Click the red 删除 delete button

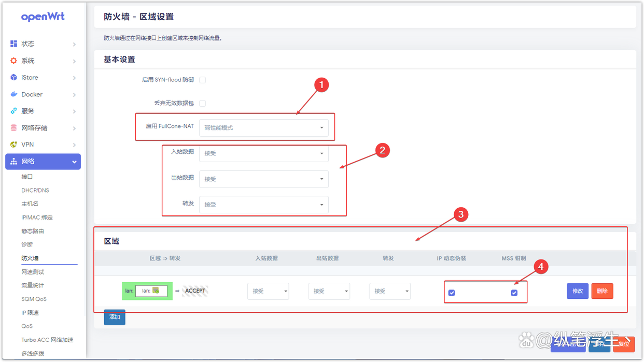[x=602, y=291]
